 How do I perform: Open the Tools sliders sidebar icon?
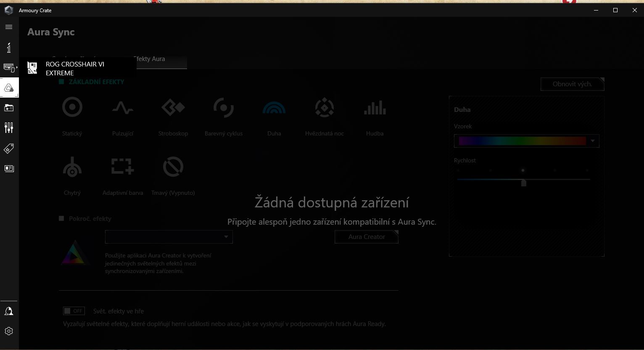click(9, 127)
